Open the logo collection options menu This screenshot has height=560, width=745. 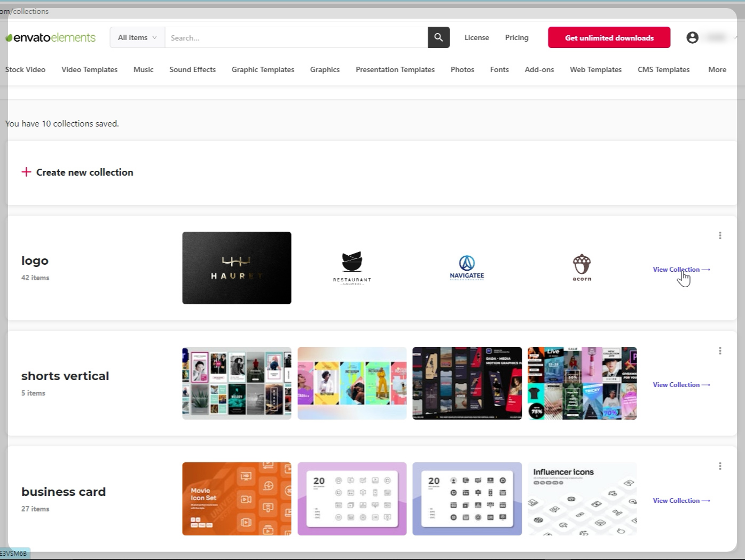click(720, 235)
